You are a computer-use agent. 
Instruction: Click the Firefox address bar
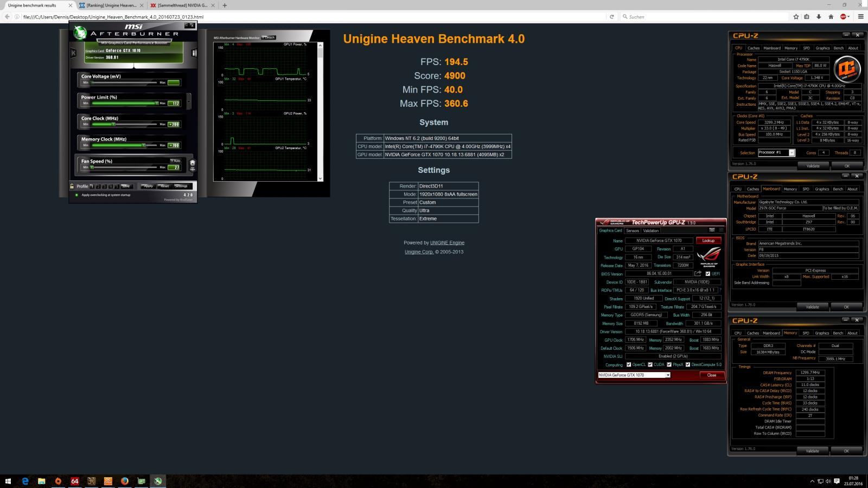314,17
